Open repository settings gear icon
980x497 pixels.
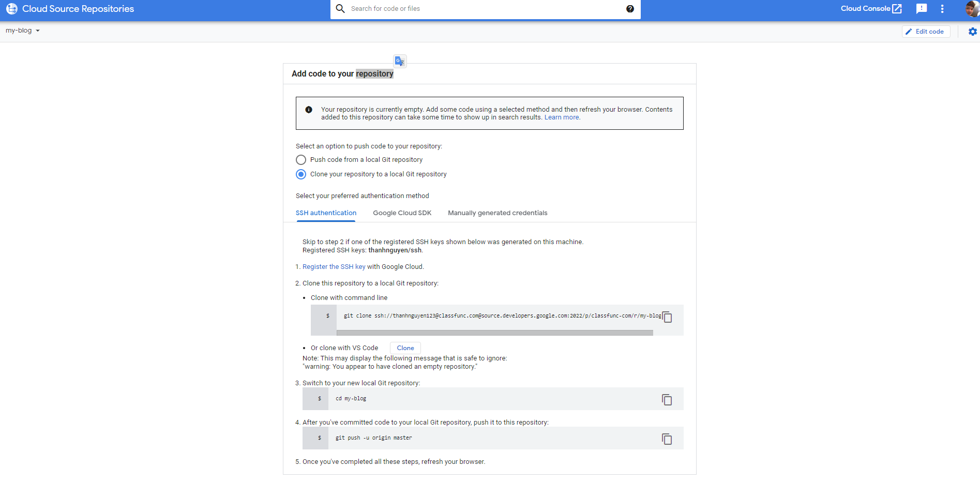(x=972, y=32)
